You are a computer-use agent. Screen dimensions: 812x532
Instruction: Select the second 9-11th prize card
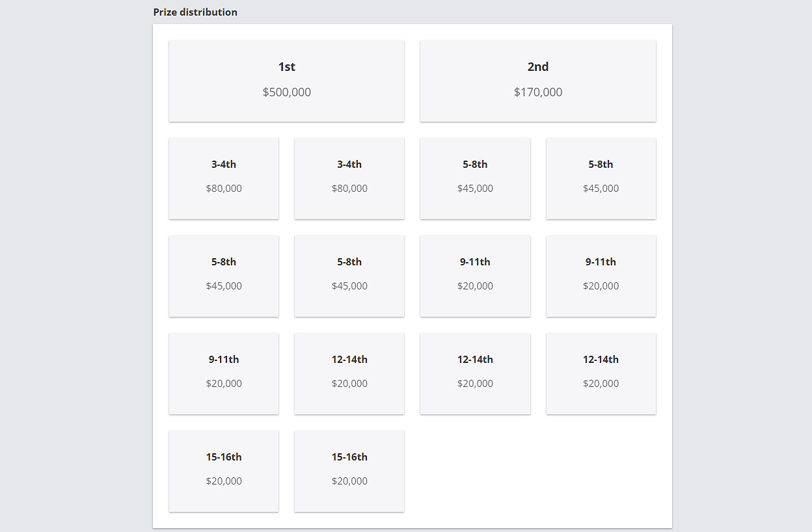click(x=601, y=276)
